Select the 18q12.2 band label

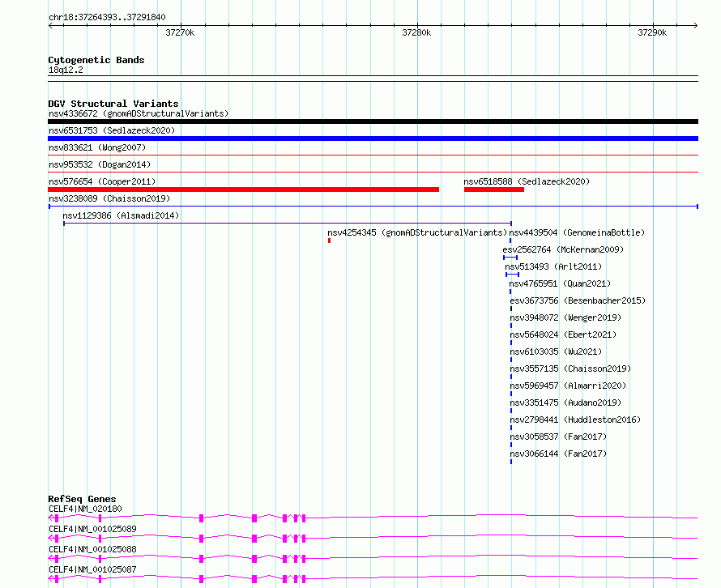(66, 70)
